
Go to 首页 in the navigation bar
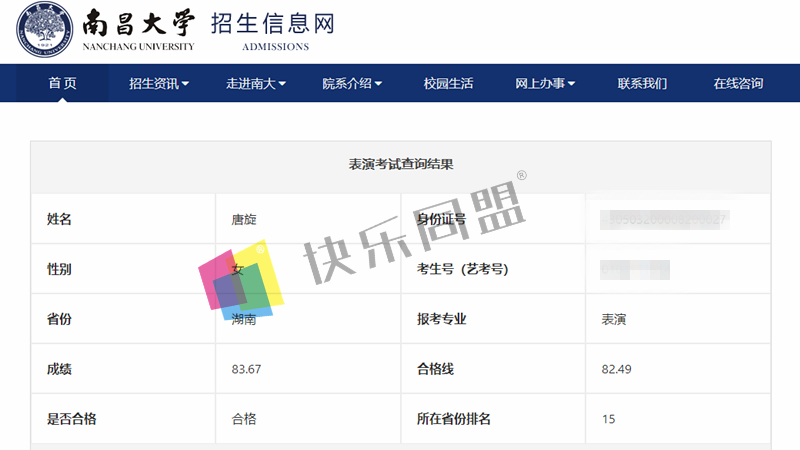(62, 83)
